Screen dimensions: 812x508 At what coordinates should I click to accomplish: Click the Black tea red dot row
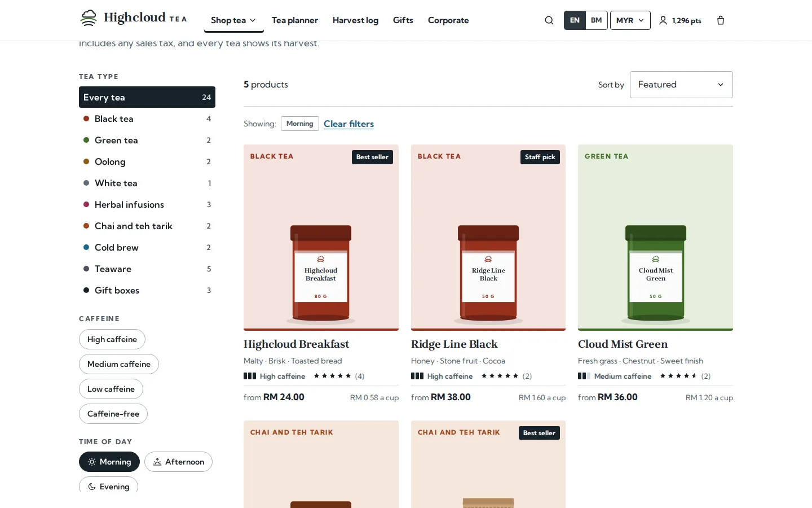tap(147, 119)
